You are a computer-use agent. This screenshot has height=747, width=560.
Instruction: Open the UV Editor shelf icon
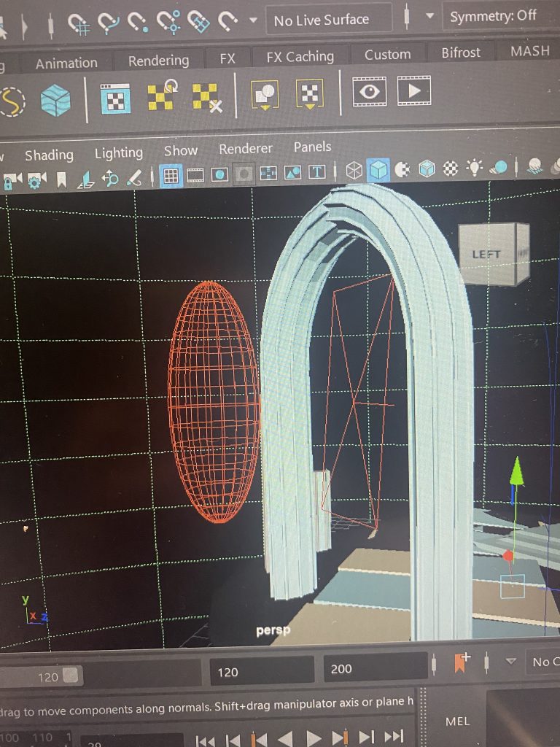pos(115,98)
